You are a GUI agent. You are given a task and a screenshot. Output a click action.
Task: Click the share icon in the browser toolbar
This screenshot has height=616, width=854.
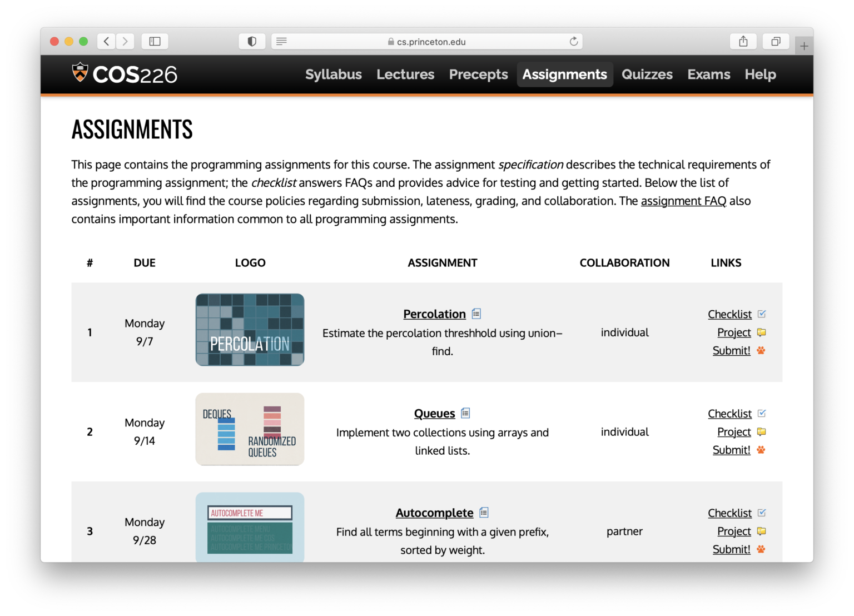(x=743, y=41)
